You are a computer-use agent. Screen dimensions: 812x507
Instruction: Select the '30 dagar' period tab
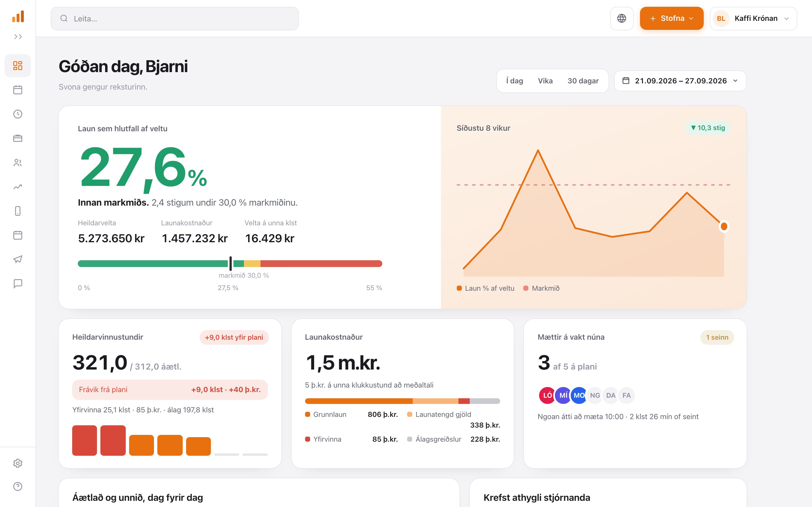coord(583,81)
